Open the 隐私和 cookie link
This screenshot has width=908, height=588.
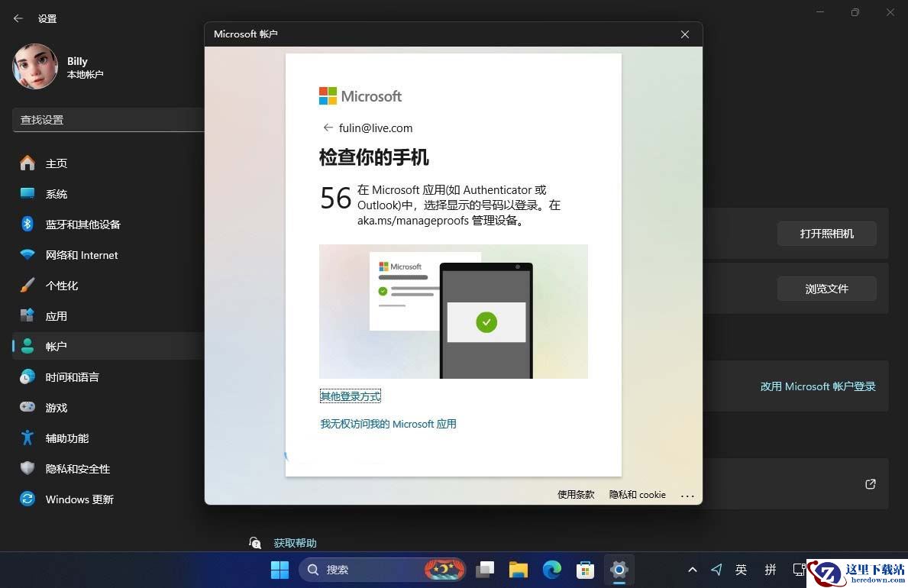(637, 495)
